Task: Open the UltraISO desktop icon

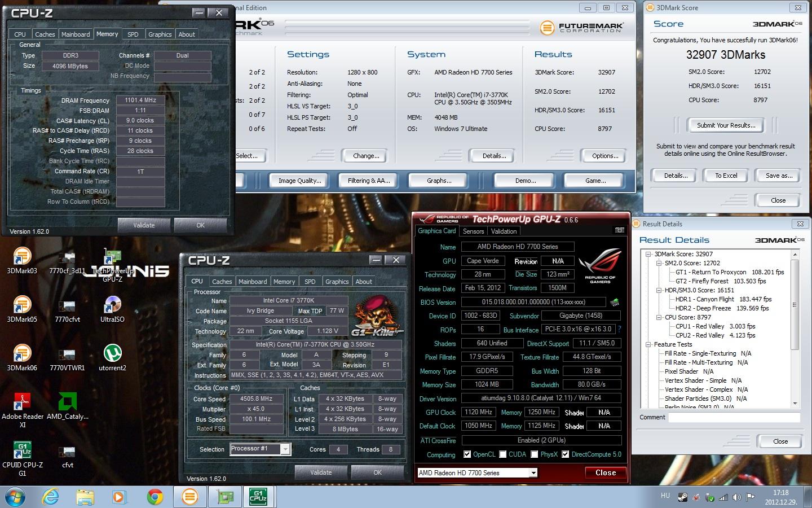Action: coord(112,309)
